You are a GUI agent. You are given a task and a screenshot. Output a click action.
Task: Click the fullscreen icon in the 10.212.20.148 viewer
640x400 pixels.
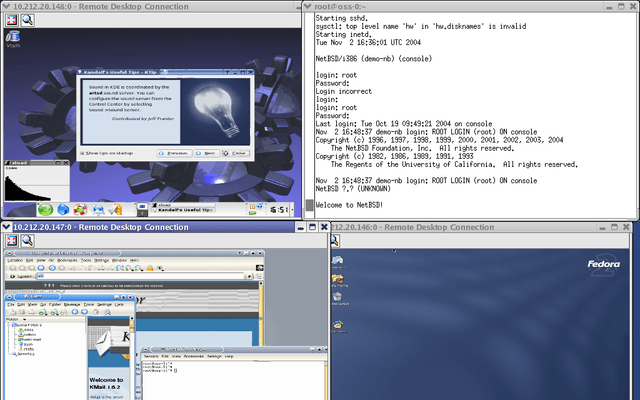pyautogui.click(x=12, y=20)
